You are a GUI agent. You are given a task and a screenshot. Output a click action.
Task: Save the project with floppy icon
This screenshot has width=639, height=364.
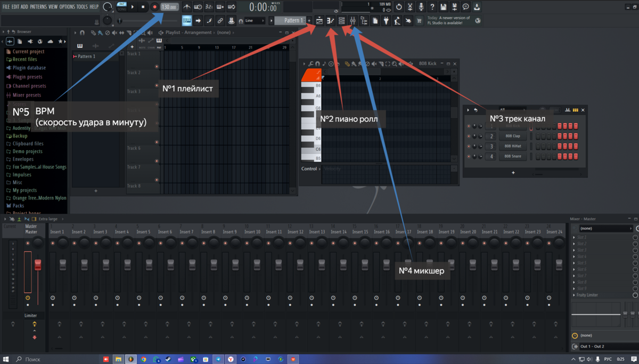[444, 7]
